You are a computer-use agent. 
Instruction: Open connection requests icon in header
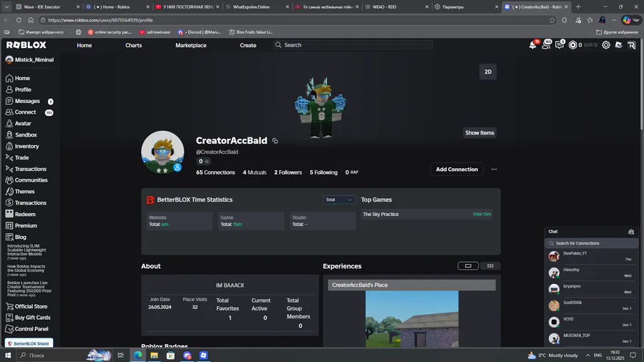[x=546, y=45]
